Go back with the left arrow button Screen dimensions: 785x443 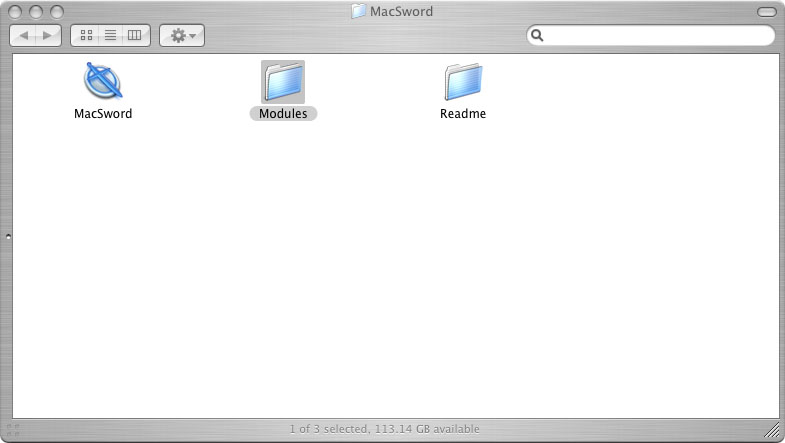23,36
